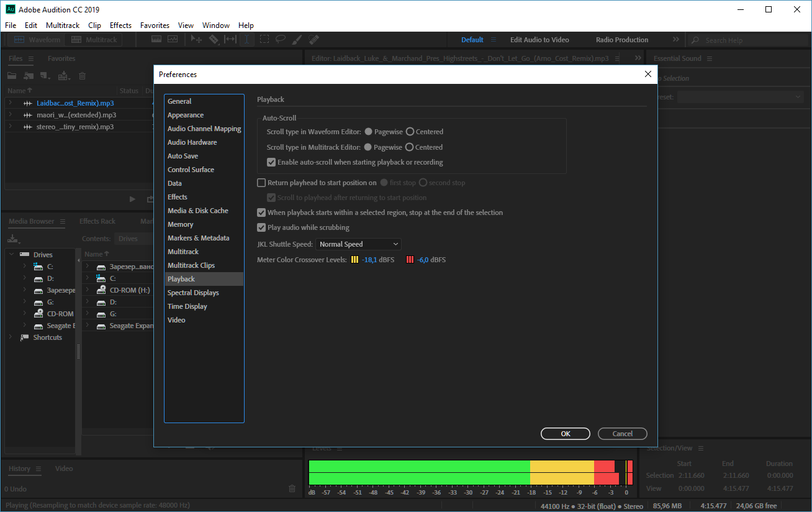
Task: Toggle stop at end of selection checkbox
Action: click(x=261, y=213)
